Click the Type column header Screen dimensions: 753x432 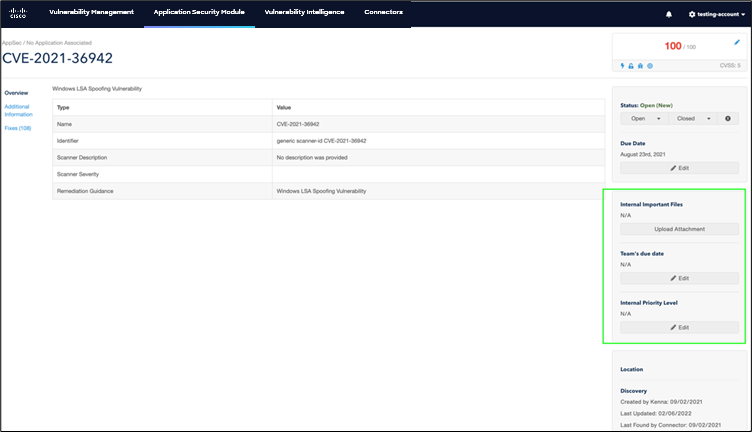63,108
